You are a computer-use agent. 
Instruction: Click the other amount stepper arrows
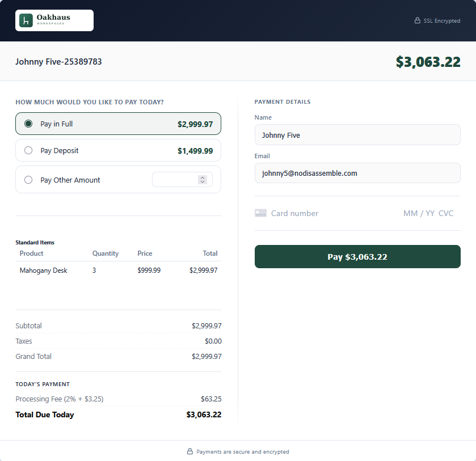coord(203,180)
